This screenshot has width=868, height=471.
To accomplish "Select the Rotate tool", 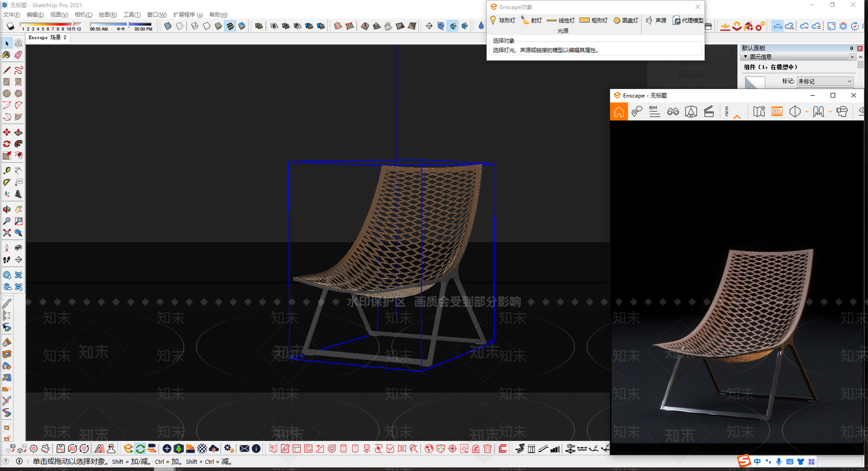I will pyautogui.click(x=7, y=144).
